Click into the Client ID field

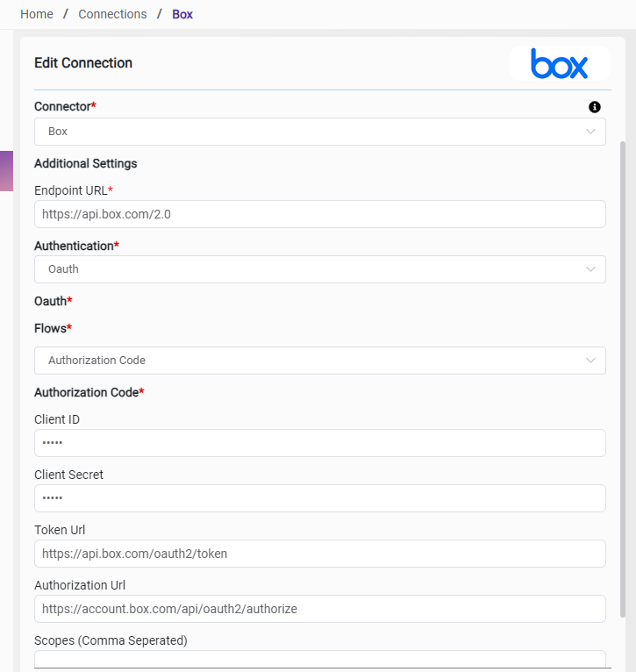319,443
